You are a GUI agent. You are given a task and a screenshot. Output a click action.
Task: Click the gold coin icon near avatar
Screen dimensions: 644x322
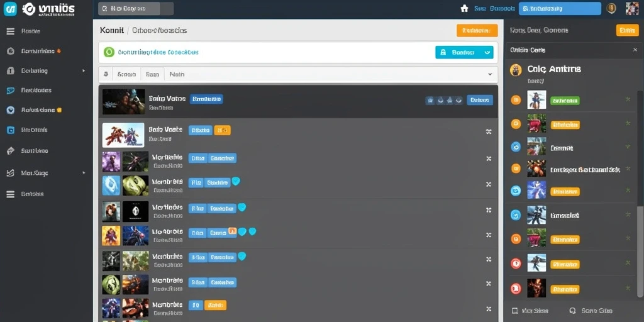[x=611, y=8]
